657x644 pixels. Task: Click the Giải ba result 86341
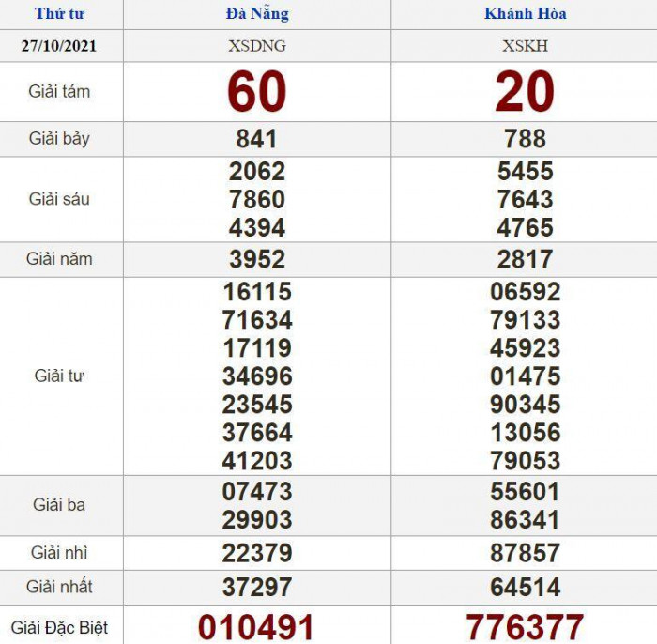(x=525, y=519)
